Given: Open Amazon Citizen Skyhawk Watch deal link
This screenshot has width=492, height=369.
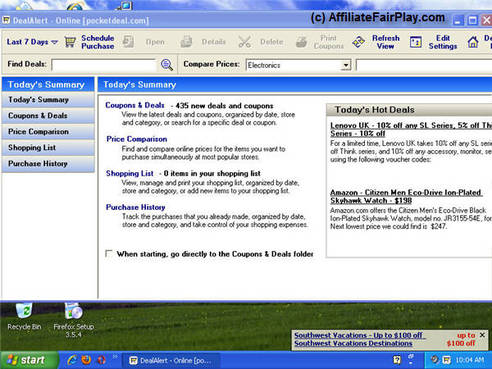Looking at the screenshot, I should point(406,196).
